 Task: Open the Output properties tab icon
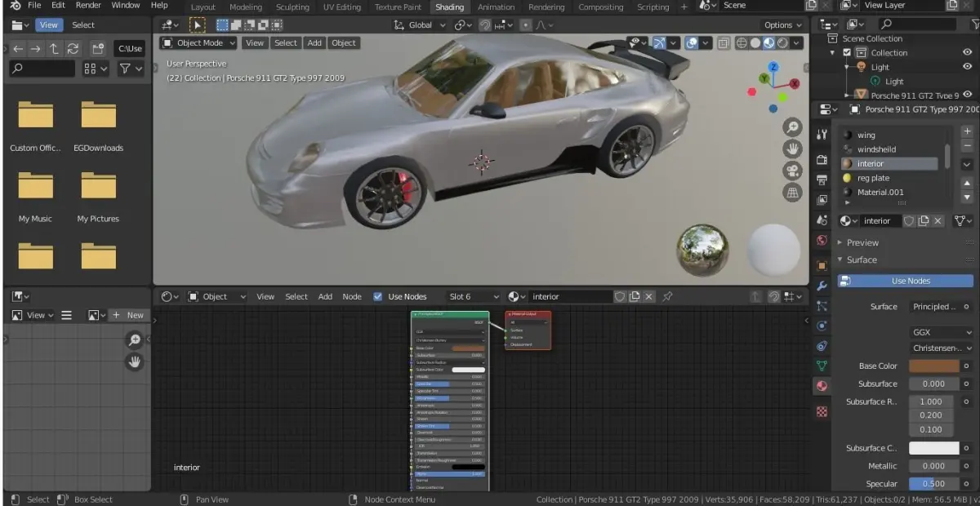(822, 180)
